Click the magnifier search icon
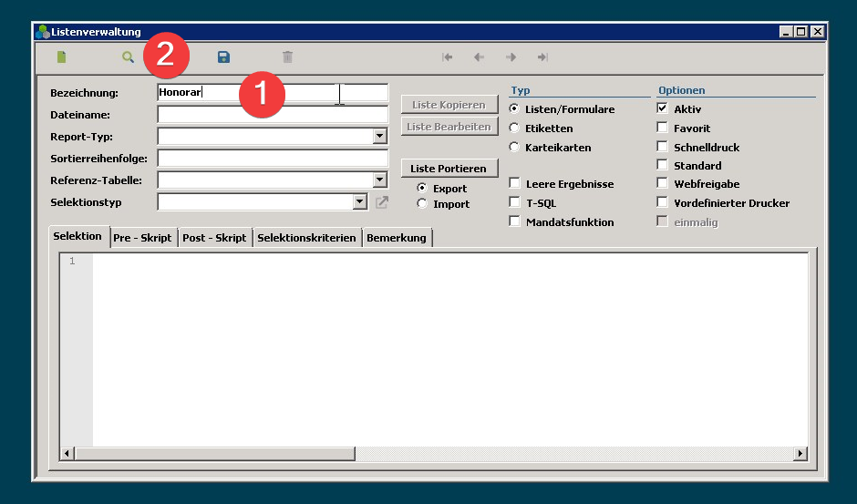The width and height of the screenshot is (857, 504). point(128,57)
